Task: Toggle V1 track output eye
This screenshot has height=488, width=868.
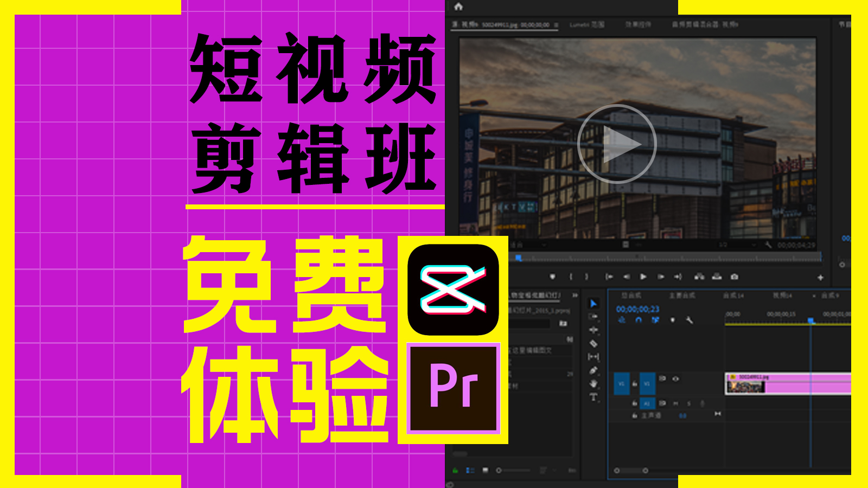Action: click(x=675, y=378)
